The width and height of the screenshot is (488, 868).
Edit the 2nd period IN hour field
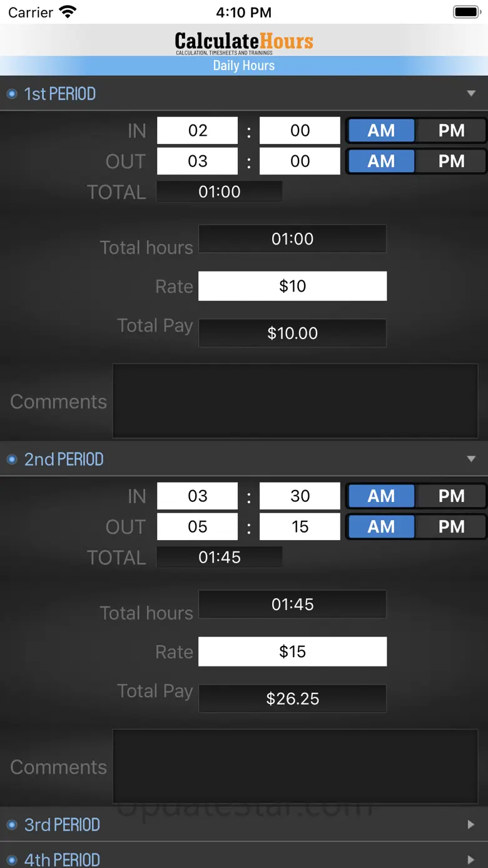(197, 496)
